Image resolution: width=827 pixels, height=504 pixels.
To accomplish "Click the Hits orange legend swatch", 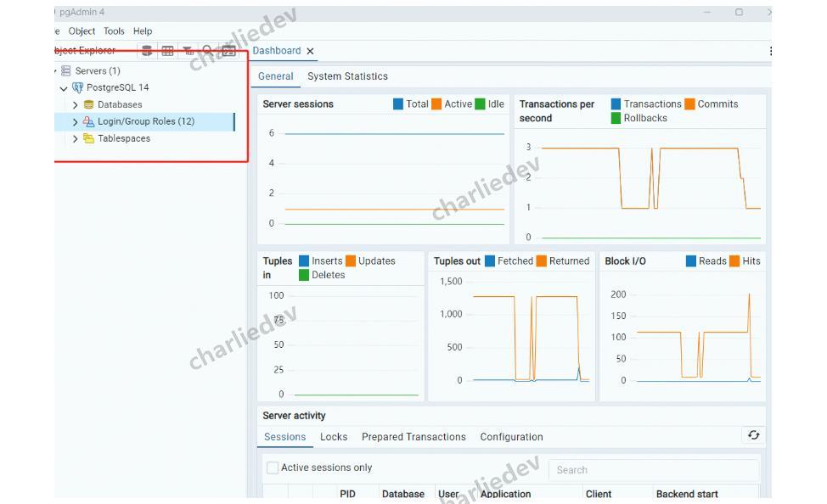I will (734, 261).
